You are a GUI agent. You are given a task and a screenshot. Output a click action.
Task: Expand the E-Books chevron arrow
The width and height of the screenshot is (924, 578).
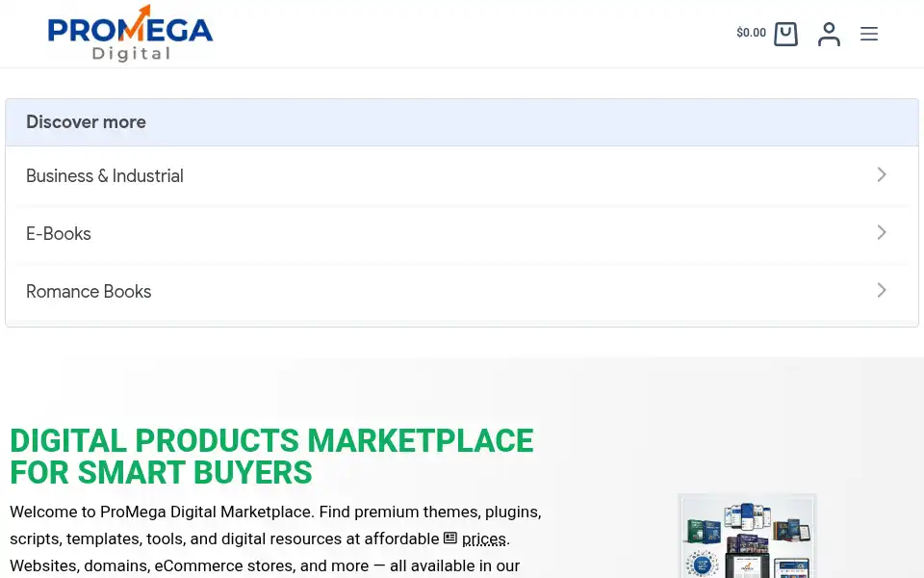point(882,232)
